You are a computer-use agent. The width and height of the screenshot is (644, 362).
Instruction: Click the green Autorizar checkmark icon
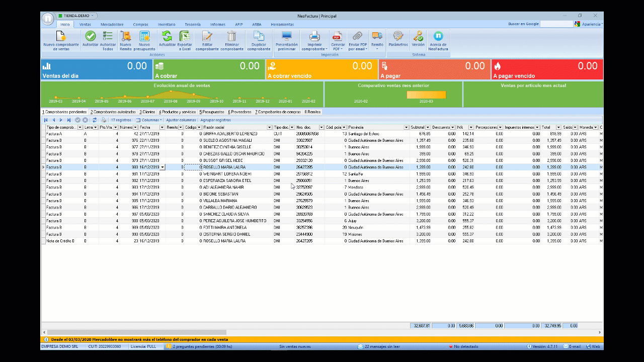point(91,36)
